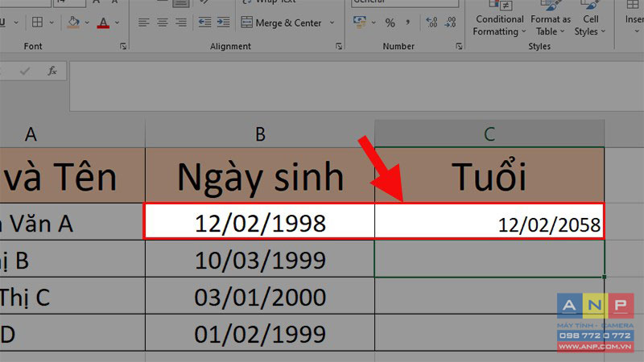Select name cell 'Văn A'
The width and height of the screenshot is (644, 362).
pyautogui.click(x=72, y=222)
